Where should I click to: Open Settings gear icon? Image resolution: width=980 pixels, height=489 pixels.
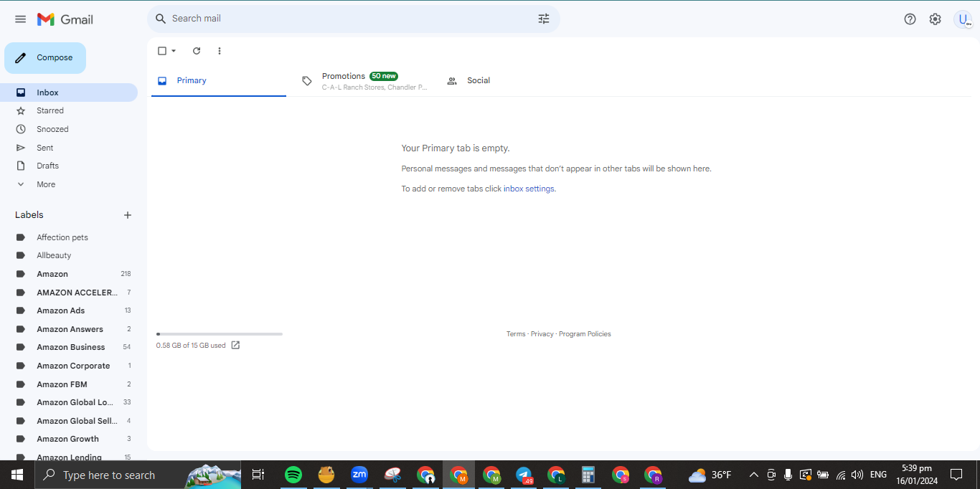point(935,19)
